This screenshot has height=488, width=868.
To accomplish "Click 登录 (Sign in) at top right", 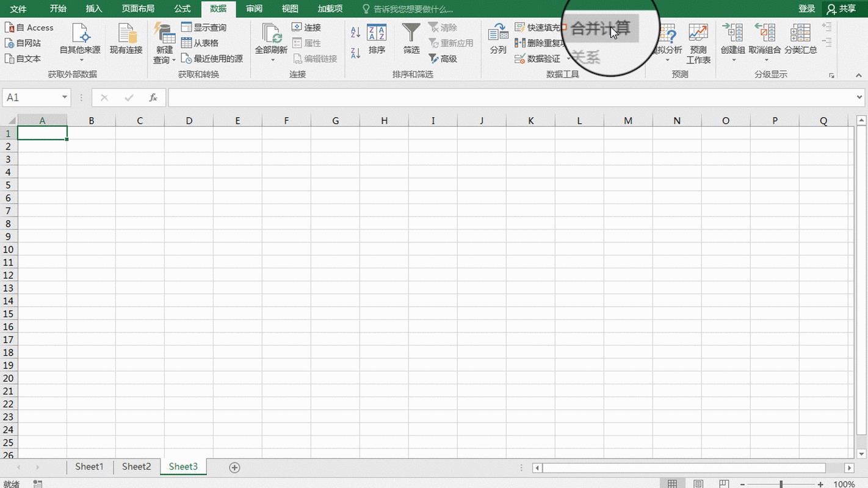I will pyautogui.click(x=806, y=9).
